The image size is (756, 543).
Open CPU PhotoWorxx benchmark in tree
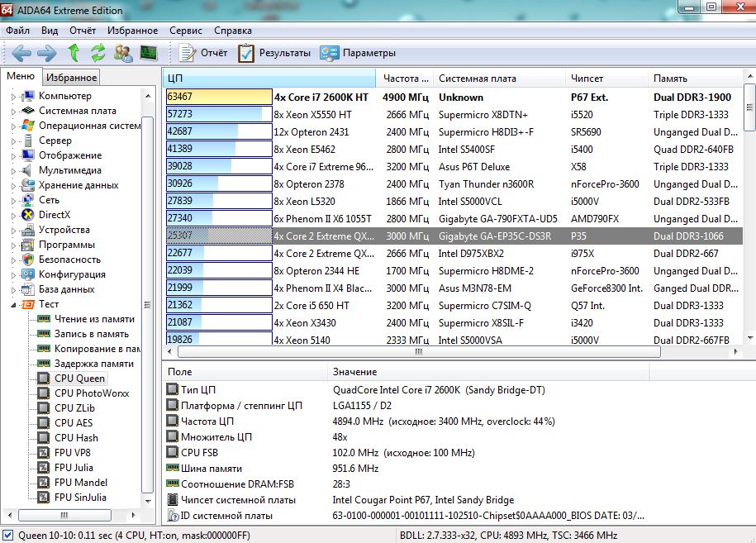pyautogui.click(x=92, y=393)
